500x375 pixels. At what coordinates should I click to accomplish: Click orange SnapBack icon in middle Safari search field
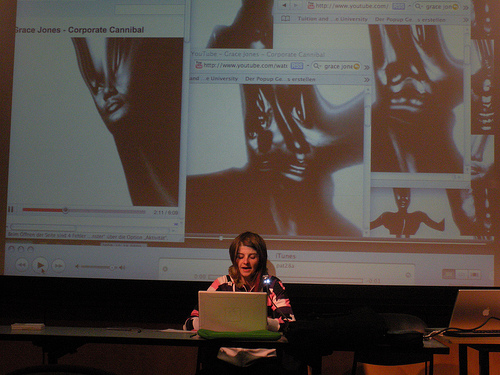[356, 66]
